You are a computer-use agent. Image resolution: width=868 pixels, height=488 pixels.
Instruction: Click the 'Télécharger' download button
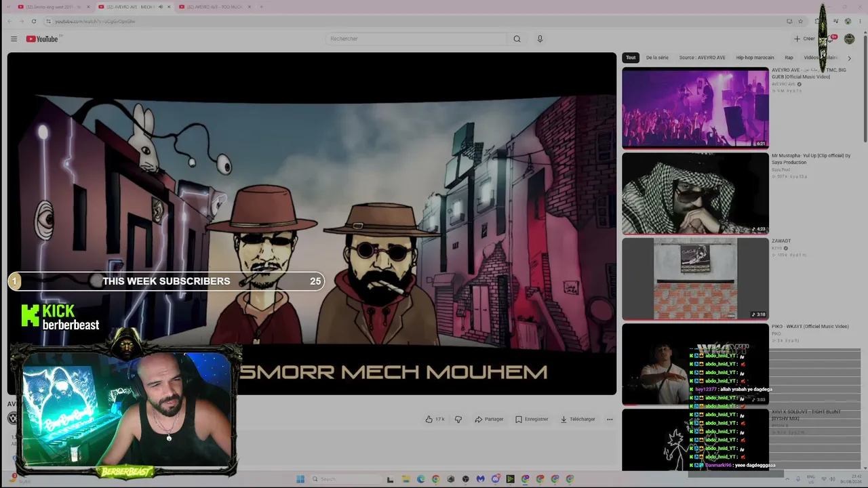pos(578,419)
